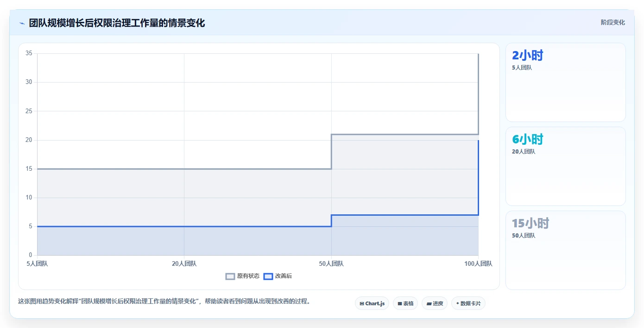
Task: Open the 6小时 stat card
Action: pos(565,166)
